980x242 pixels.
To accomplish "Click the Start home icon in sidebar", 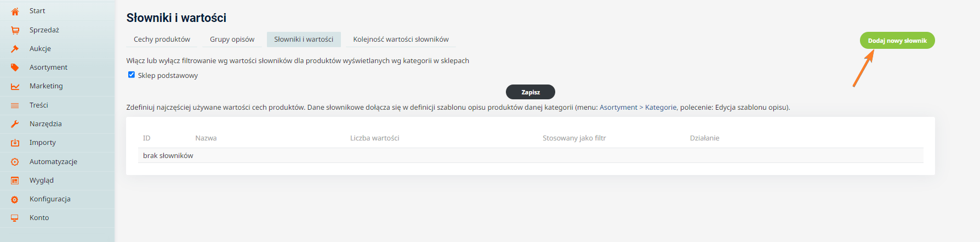I will pos(15,11).
